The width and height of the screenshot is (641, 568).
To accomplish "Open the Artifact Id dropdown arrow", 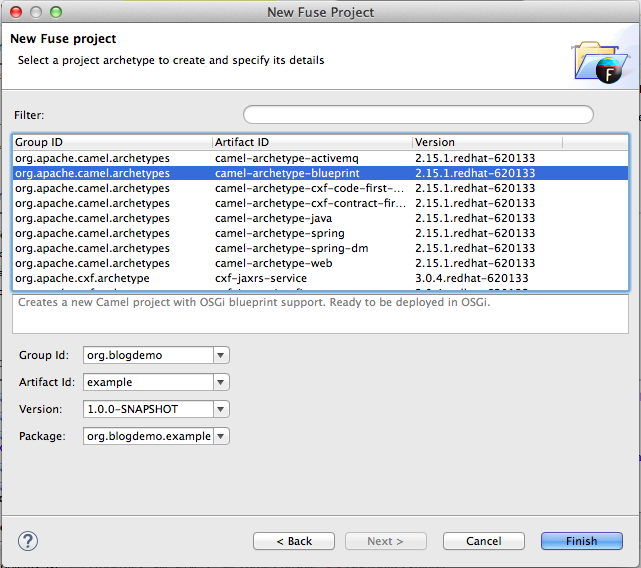I will [221, 382].
